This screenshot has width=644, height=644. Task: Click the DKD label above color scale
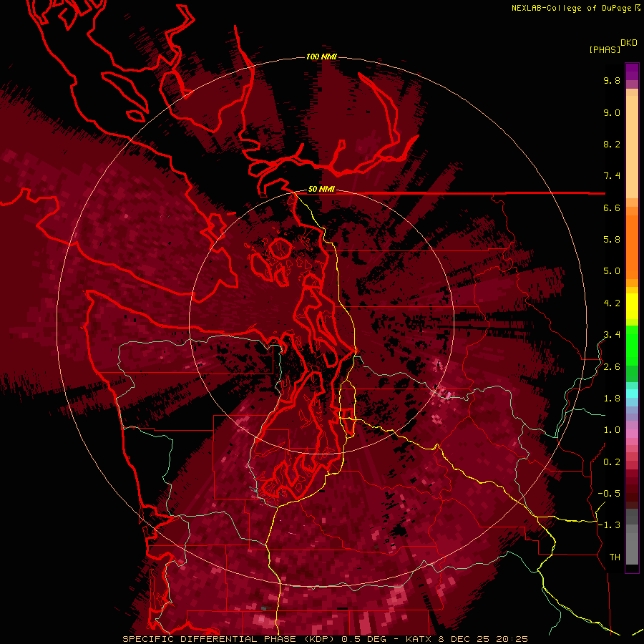(x=628, y=43)
